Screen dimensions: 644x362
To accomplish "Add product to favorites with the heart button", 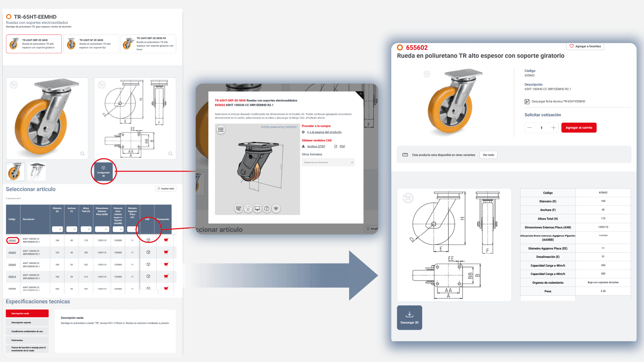I will click(x=585, y=46).
